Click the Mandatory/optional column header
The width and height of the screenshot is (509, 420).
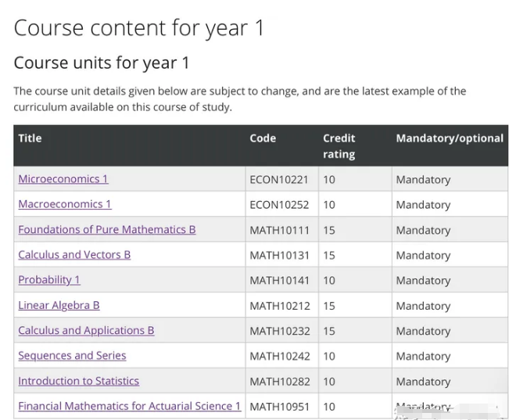click(450, 138)
